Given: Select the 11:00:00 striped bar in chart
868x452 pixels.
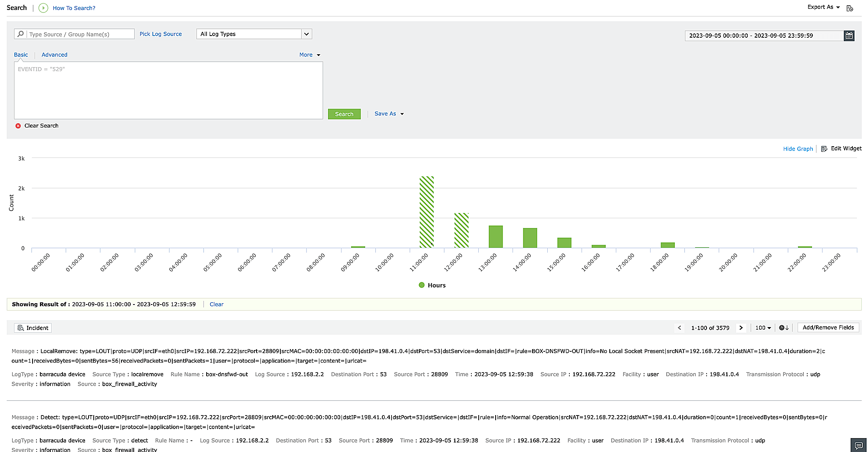Looking at the screenshot, I should tap(427, 212).
